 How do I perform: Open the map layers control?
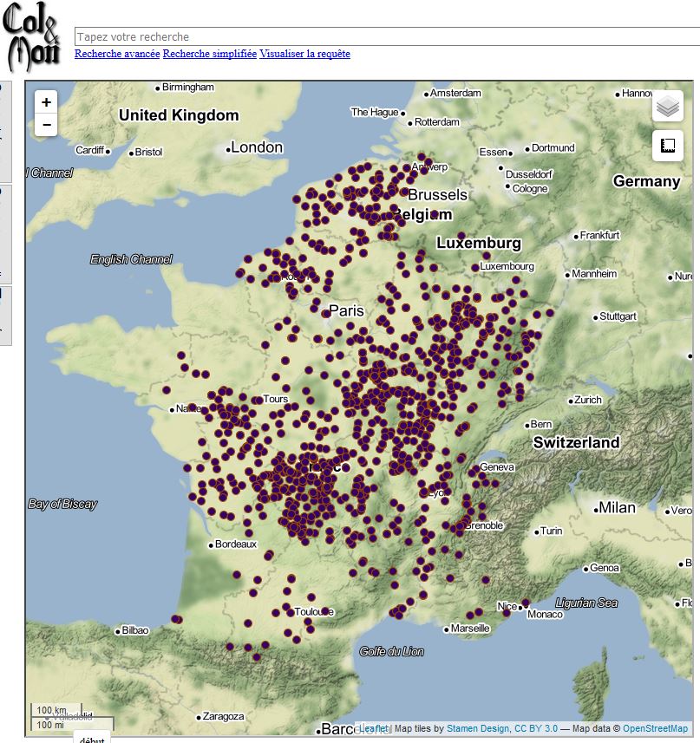click(667, 107)
